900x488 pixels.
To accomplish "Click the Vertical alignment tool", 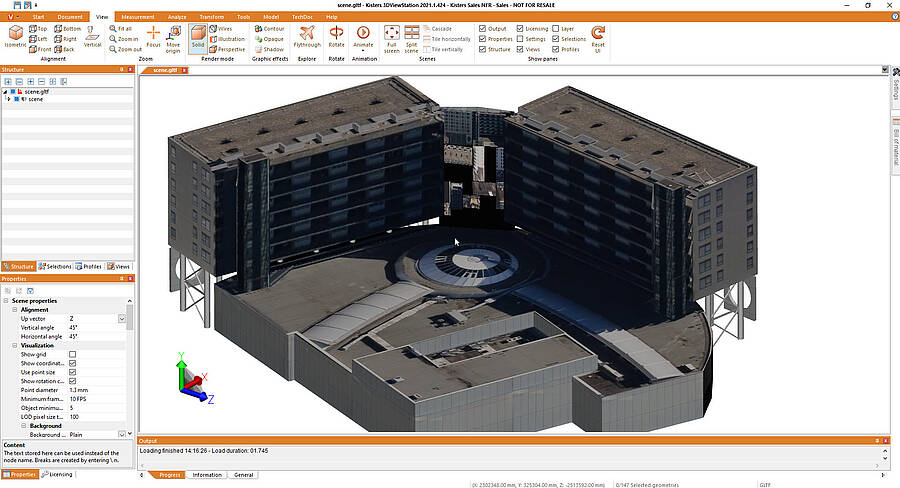I will click(92, 37).
